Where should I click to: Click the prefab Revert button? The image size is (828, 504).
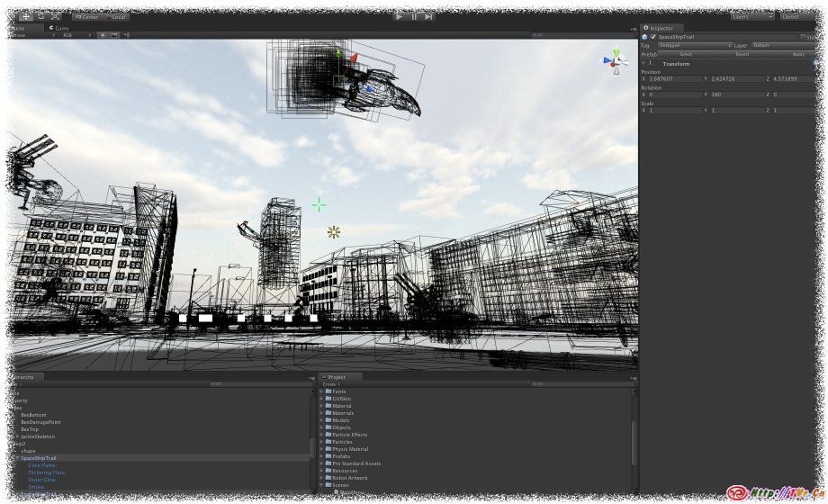click(742, 54)
